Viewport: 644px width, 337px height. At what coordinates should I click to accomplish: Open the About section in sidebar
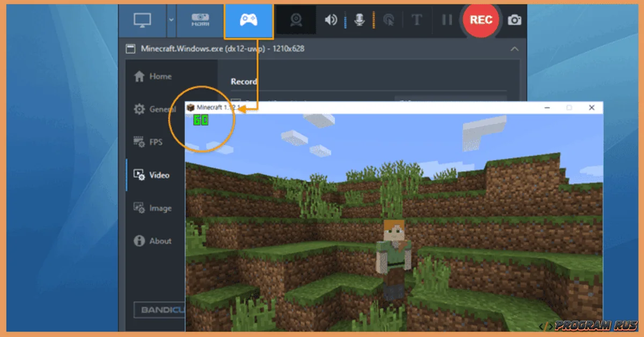point(153,241)
